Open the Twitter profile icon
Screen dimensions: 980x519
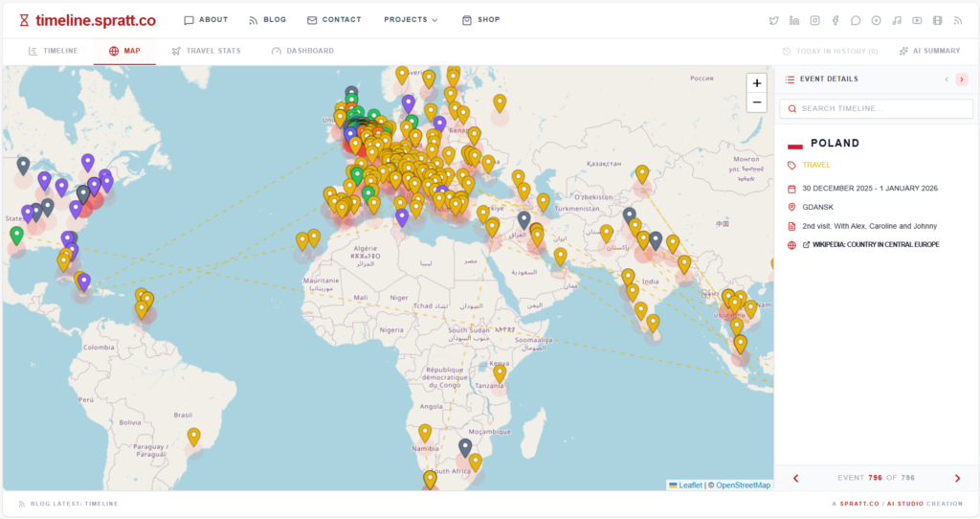774,20
